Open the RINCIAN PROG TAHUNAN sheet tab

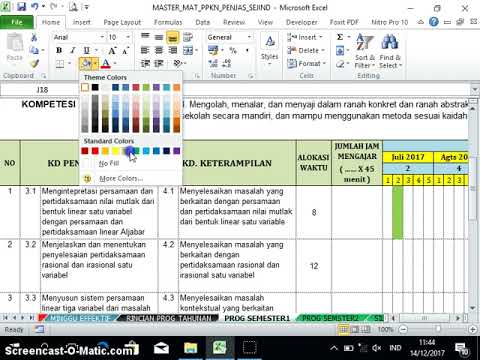pos(169,318)
